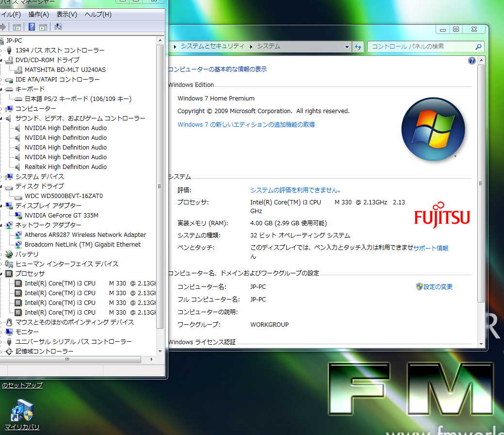Open the 表示(V) menu
Viewport: 504px width, 435px height.
(x=67, y=15)
